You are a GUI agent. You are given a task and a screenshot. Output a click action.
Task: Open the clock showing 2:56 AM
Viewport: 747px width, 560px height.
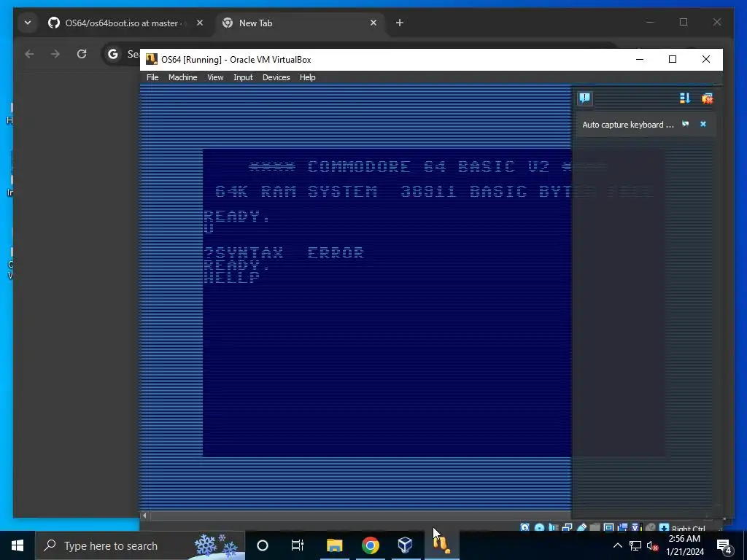point(684,545)
